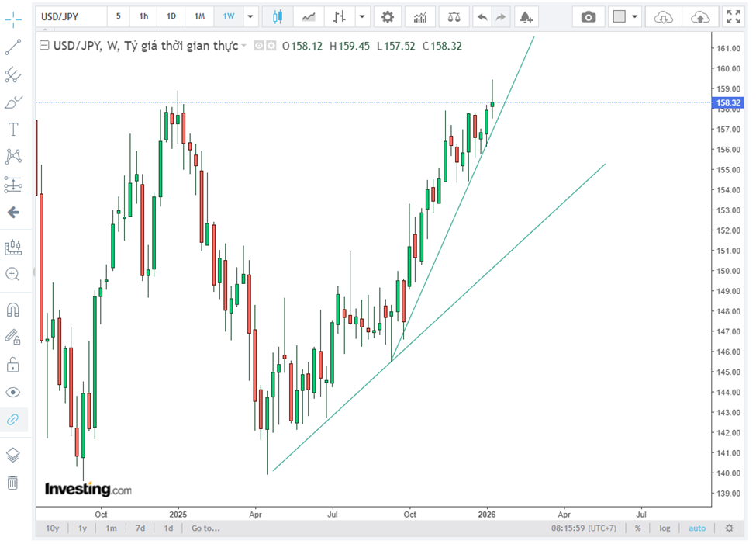Open the compare symbols scales icon
The width and height of the screenshot is (756, 544).
454,17
